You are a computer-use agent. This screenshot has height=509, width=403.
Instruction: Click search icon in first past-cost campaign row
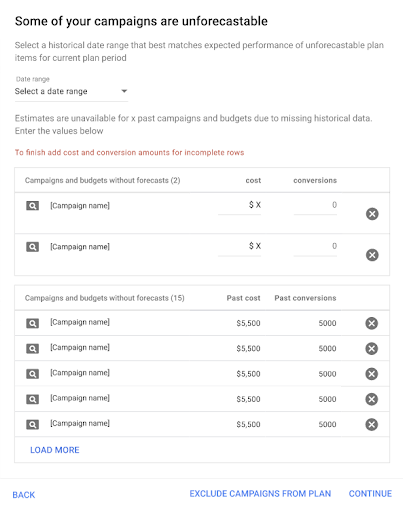click(32, 323)
